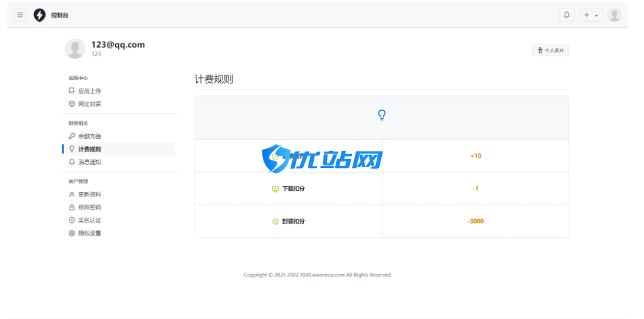This screenshot has width=644, height=319.
Task: Click the 计费规则 page heading
Action: pyautogui.click(x=214, y=79)
